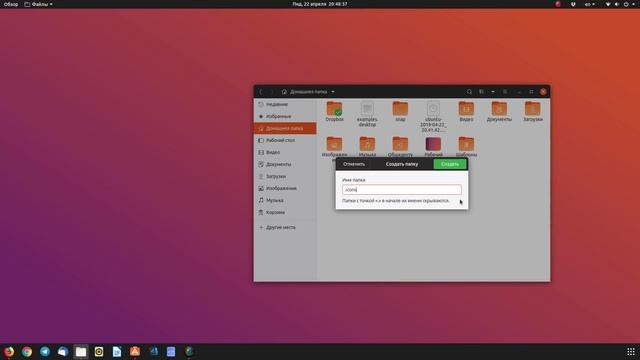
Task: Open Изображения in the sidebar
Action: 285,189
